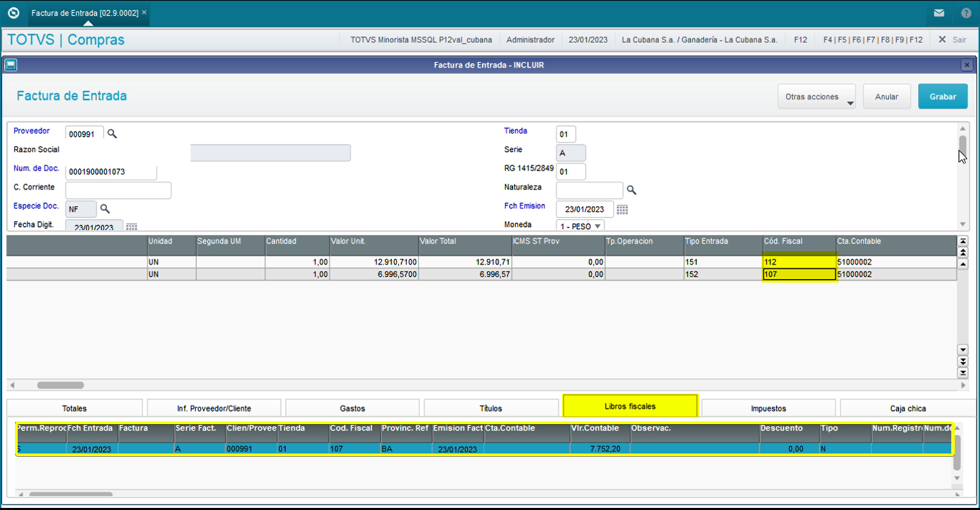Click the F12 shortcut in the header bar
This screenshot has height=510, width=980.
pos(800,39)
